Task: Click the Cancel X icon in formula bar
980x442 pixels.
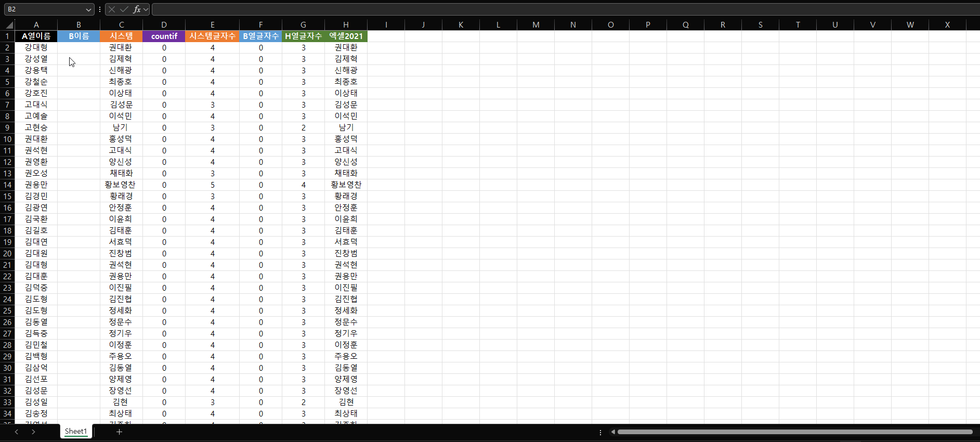Action: point(112,9)
